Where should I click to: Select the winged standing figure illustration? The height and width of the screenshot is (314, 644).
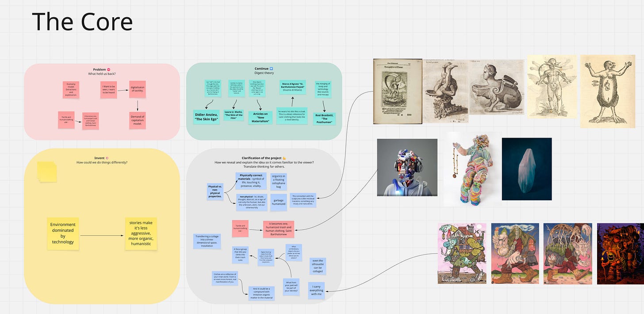point(552,86)
